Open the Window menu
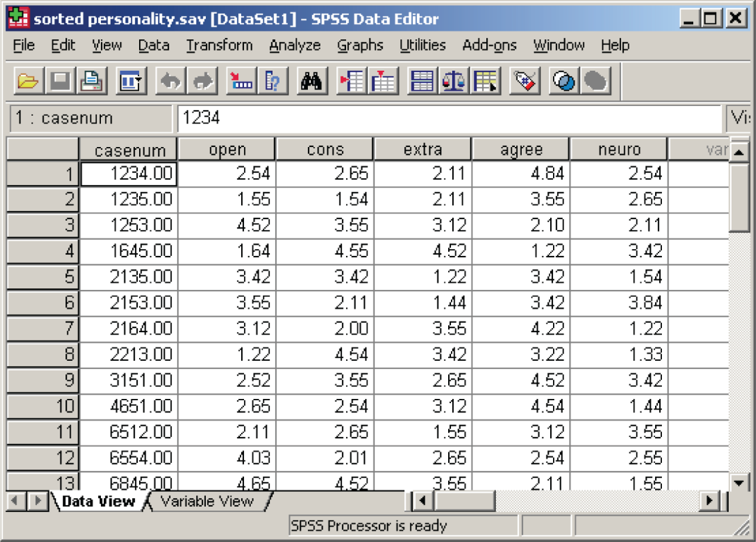Viewport: 756px width, 542px height. point(559,46)
